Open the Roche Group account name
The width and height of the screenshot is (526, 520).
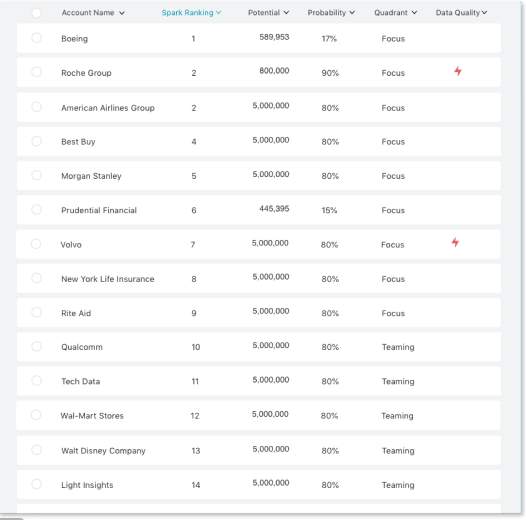pos(86,73)
